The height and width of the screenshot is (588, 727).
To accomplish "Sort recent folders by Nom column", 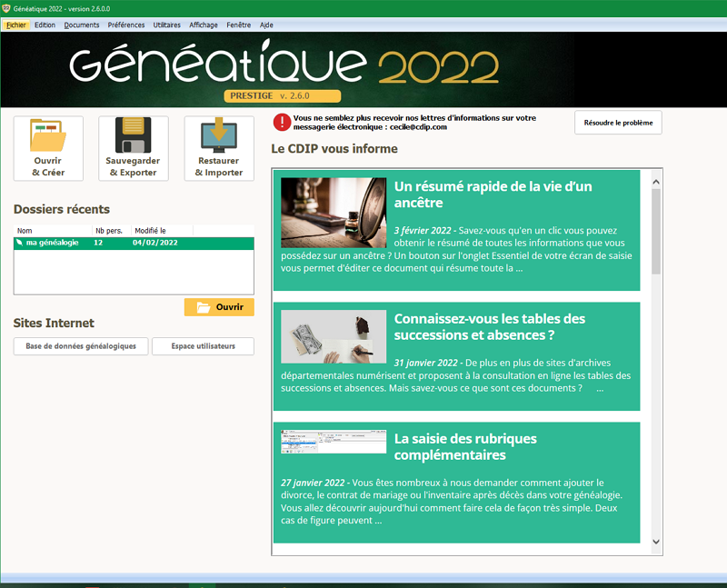I will [x=53, y=231].
